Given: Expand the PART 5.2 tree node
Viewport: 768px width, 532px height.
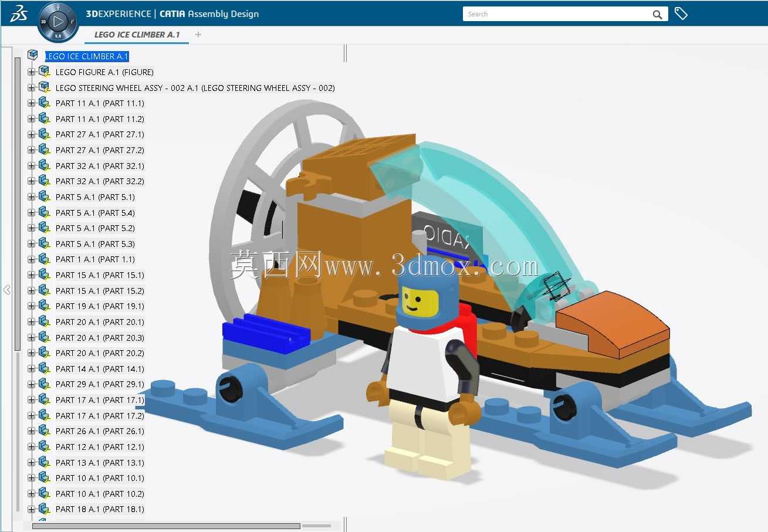Looking at the screenshot, I should click(32, 228).
